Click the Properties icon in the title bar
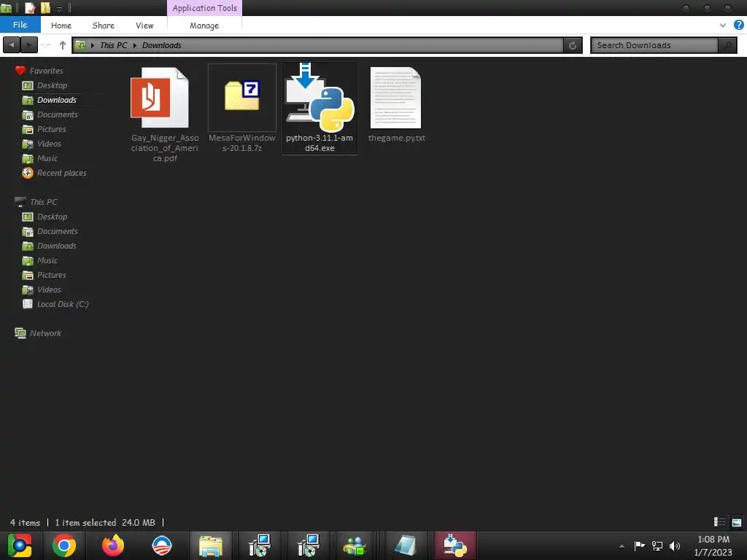Screen dimensions: 747x560 [30, 7]
